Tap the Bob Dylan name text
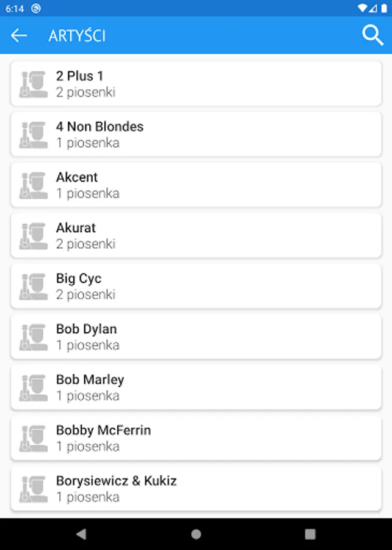 click(x=87, y=329)
